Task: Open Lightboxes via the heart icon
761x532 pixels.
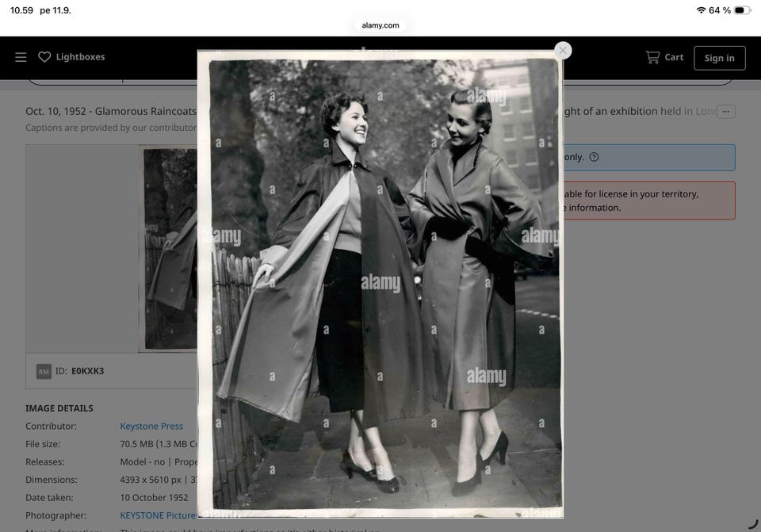Action: point(44,57)
